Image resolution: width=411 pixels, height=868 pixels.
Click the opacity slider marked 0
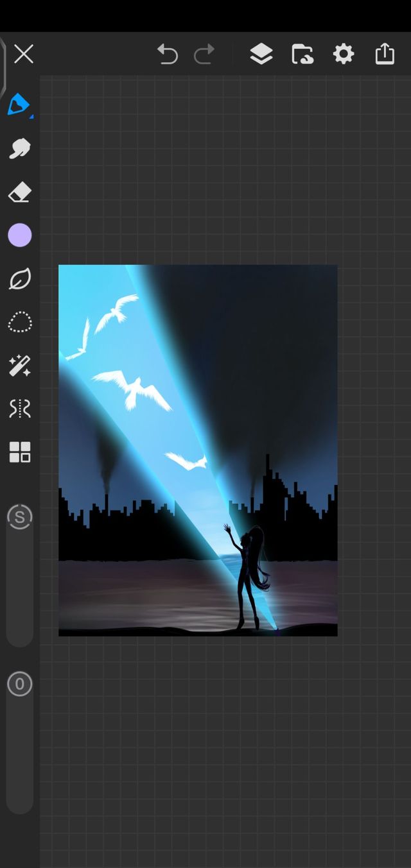(x=19, y=684)
